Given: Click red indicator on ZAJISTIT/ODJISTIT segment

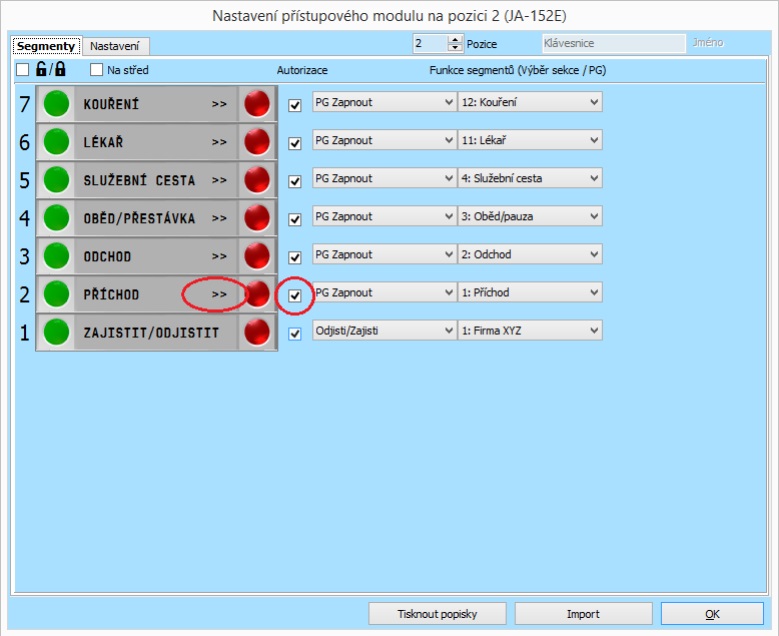Looking at the screenshot, I should [258, 332].
